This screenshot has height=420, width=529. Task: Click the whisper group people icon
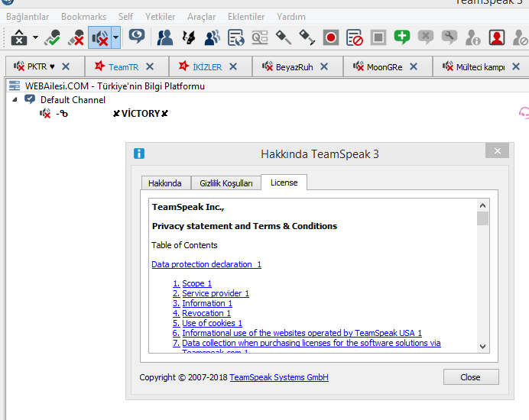pos(213,37)
